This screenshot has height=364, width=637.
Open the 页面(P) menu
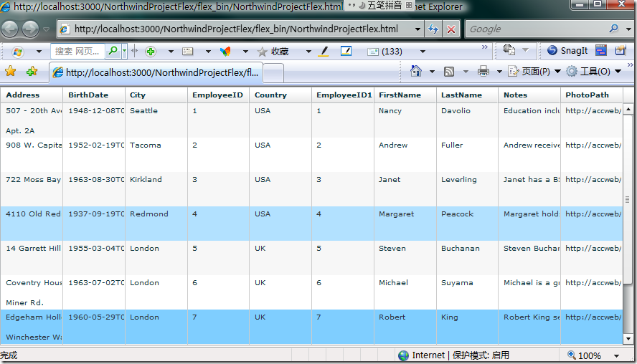coord(534,72)
